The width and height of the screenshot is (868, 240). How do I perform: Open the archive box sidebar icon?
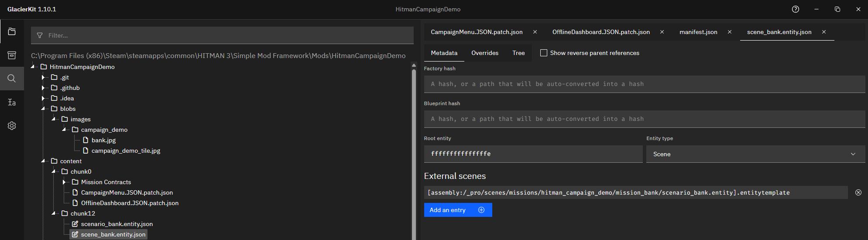12,55
